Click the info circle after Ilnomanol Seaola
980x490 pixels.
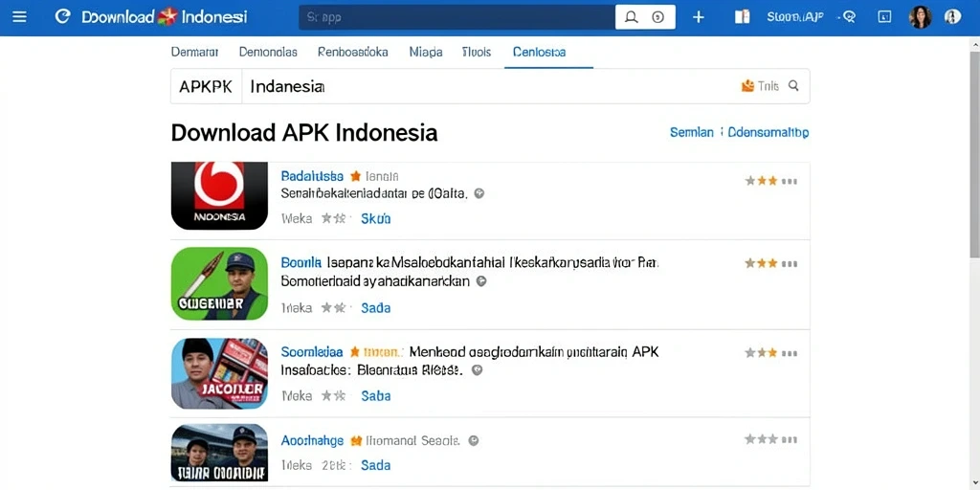coord(473,440)
